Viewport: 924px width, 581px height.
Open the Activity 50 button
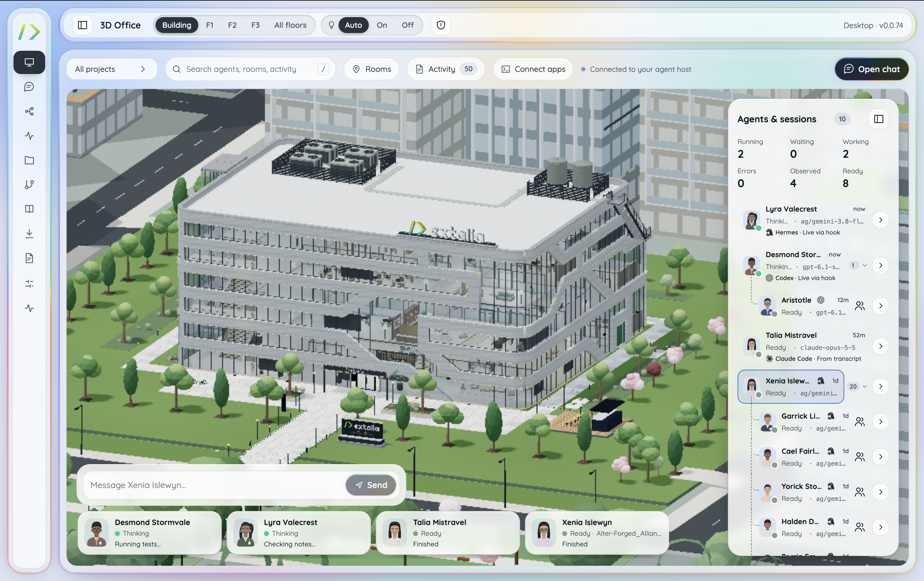pos(446,69)
